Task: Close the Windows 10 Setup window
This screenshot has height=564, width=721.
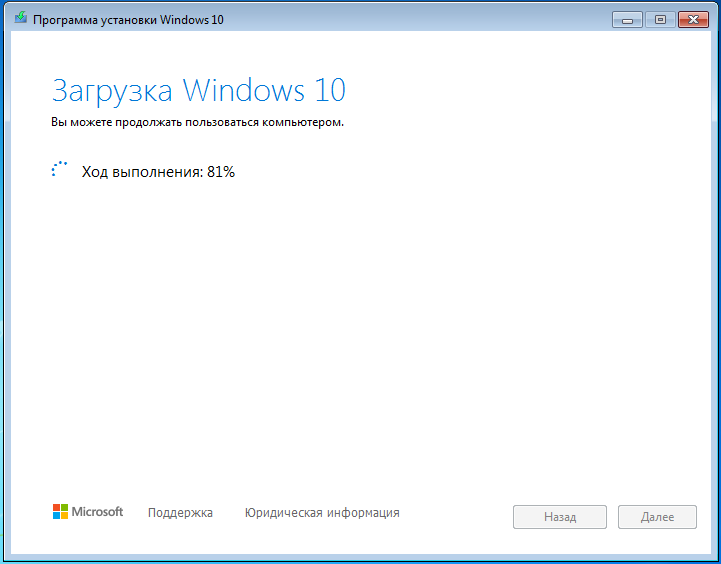Action: coord(693,20)
